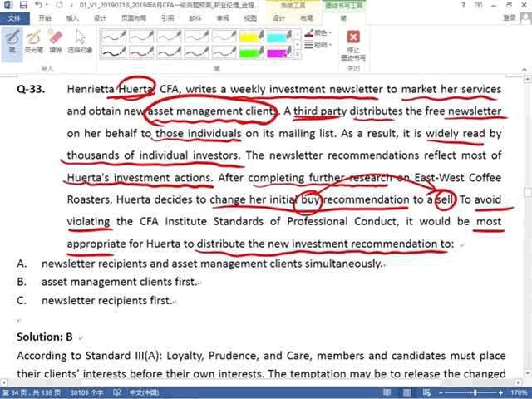
Task: Click language indicator 中文(中国)
Action: pos(144,393)
